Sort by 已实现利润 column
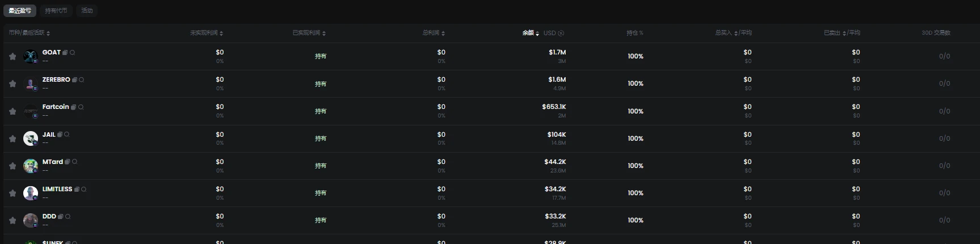This screenshot has width=980, height=244. [x=309, y=33]
